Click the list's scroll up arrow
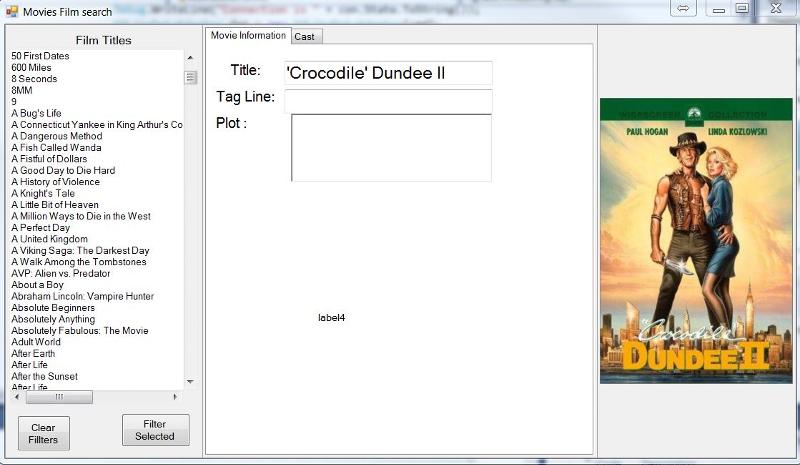 (x=190, y=56)
